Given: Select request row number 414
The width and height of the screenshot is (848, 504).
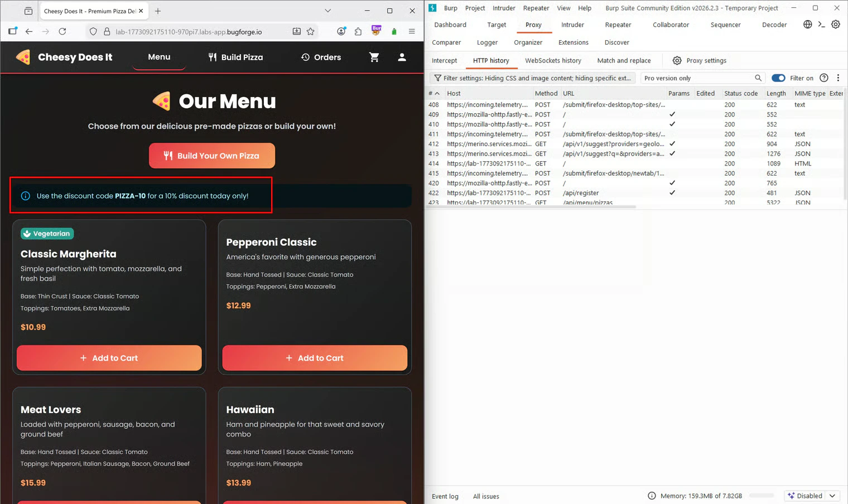Looking at the screenshot, I should [x=636, y=163].
